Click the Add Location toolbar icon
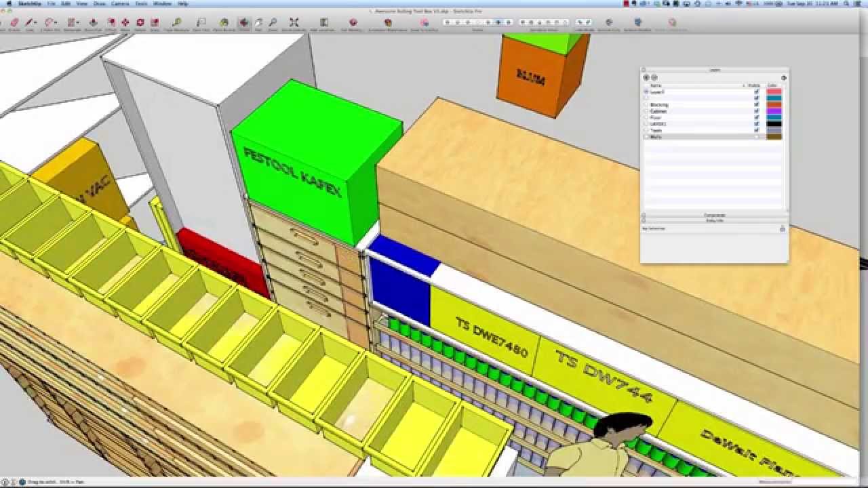The height and width of the screenshot is (488, 868). click(323, 22)
